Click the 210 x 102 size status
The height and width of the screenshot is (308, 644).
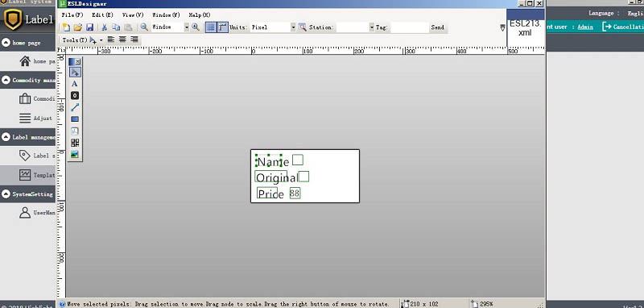419,304
